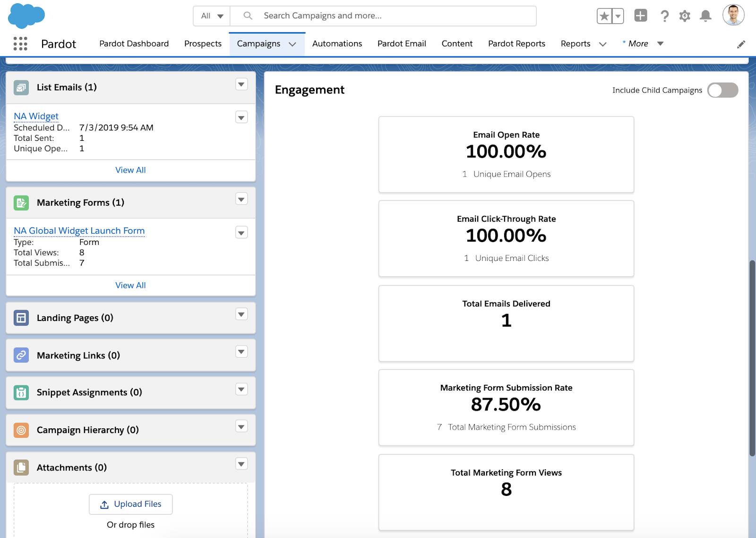
Task: Open the Content tab
Action: [x=457, y=43]
